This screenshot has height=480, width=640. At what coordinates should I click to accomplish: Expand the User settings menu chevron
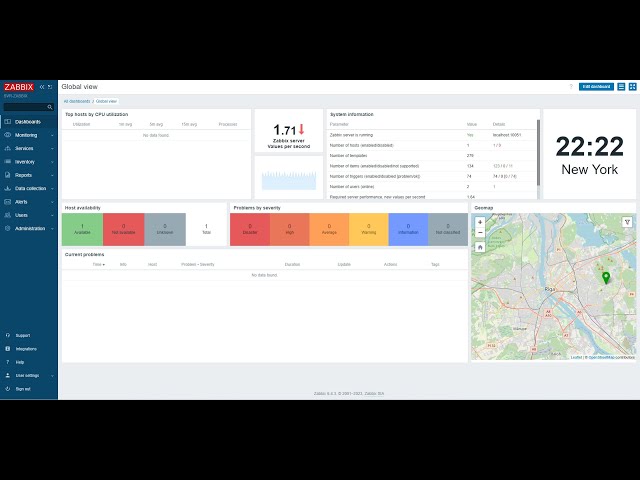pos(52,376)
